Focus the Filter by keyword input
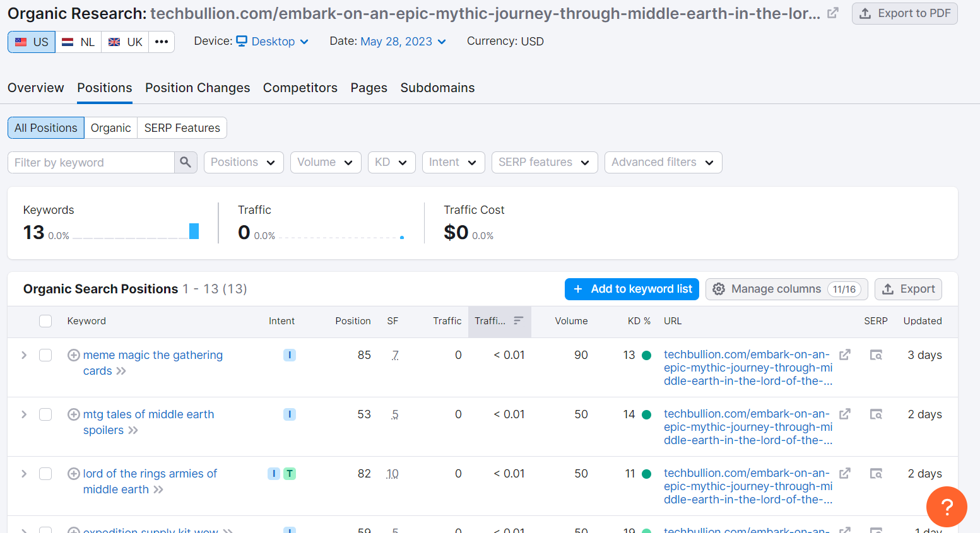Image resolution: width=980 pixels, height=533 pixels. click(91, 162)
